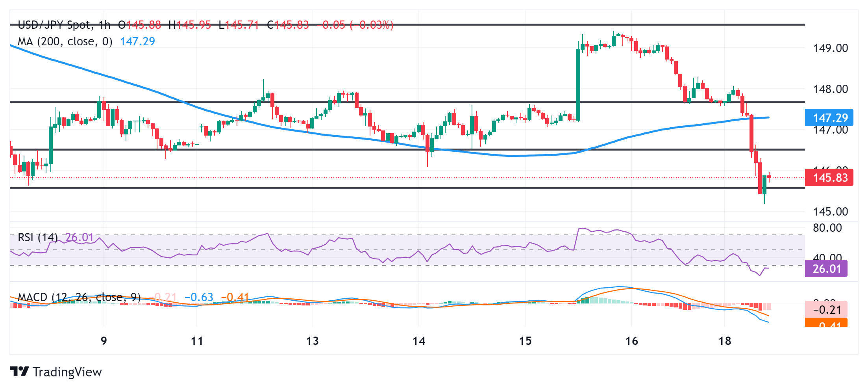The width and height of the screenshot is (868, 389).
Task: Click date label 13 on time axis
Action: (312, 341)
